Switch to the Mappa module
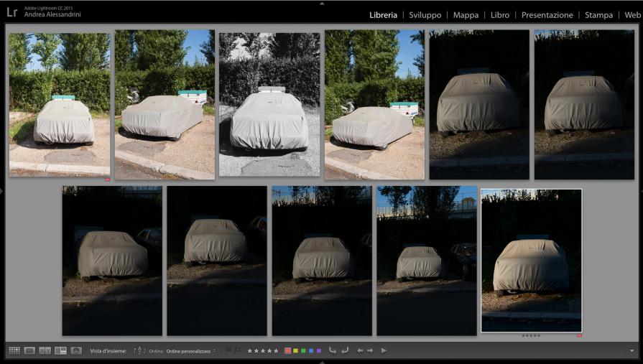Image resolution: width=643 pixels, height=364 pixels. click(x=466, y=15)
